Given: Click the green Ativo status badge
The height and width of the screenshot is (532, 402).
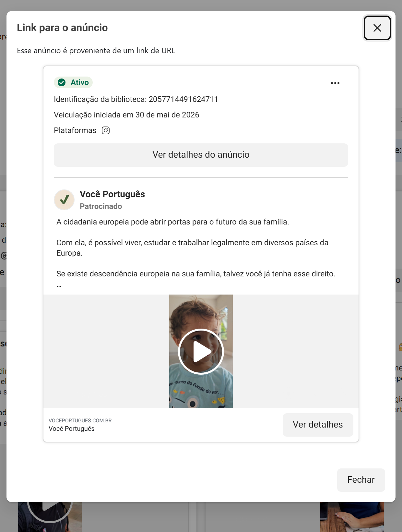Looking at the screenshot, I should pyautogui.click(x=73, y=82).
